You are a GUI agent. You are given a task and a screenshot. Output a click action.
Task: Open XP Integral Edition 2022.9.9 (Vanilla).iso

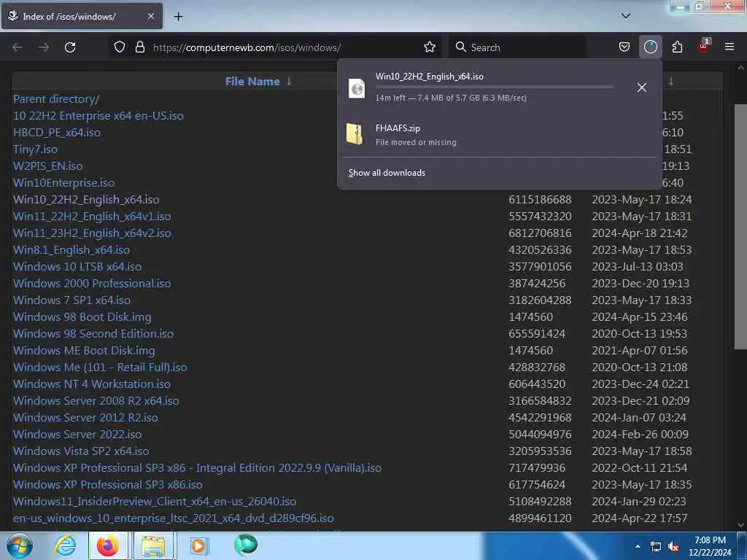coord(197,467)
